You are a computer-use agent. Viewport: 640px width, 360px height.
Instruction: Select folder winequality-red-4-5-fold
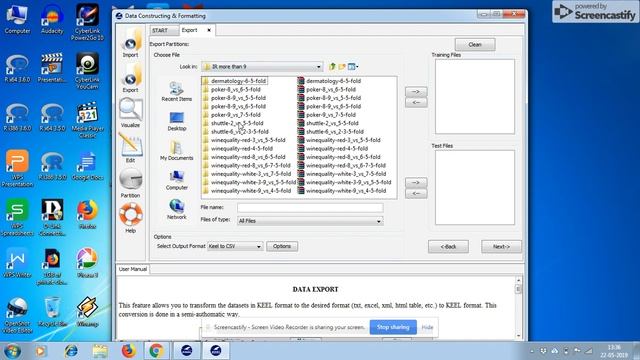(238, 149)
